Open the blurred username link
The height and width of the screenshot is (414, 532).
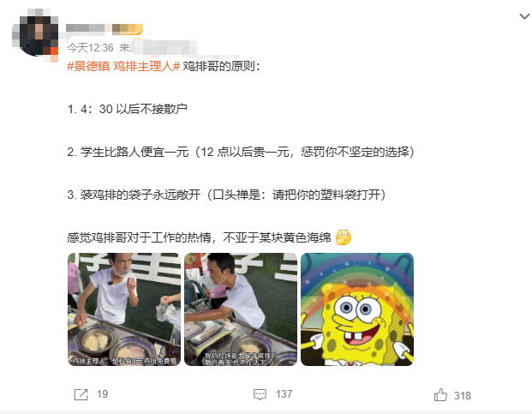tap(86, 28)
